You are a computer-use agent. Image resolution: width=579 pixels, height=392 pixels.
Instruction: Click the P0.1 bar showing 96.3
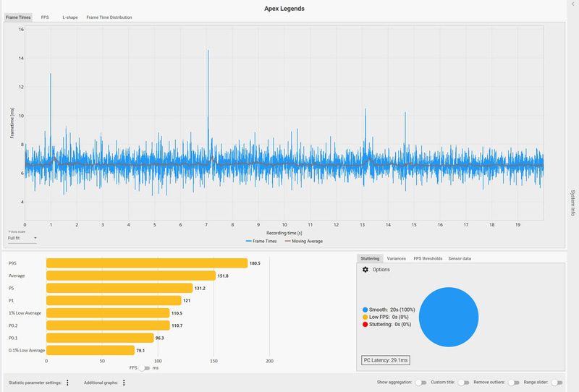pos(100,338)
